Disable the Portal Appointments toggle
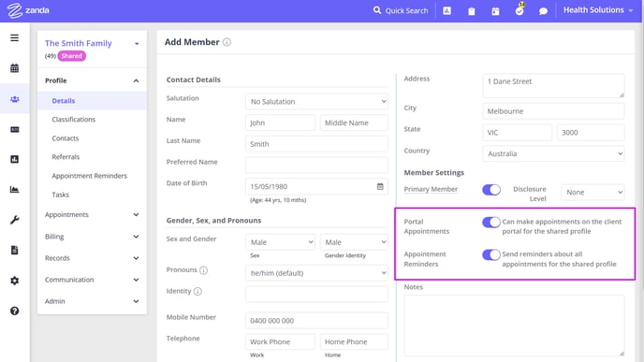The image size is (644, 362). 491,222
